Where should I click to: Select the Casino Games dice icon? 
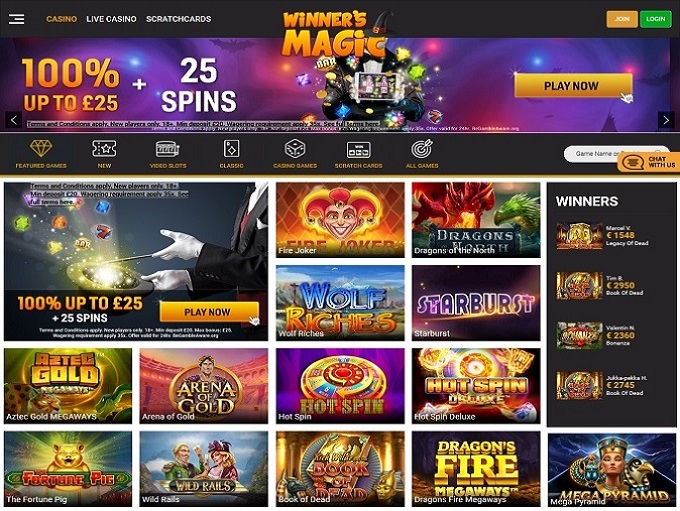pyautogui.click(x=295, y=149)
